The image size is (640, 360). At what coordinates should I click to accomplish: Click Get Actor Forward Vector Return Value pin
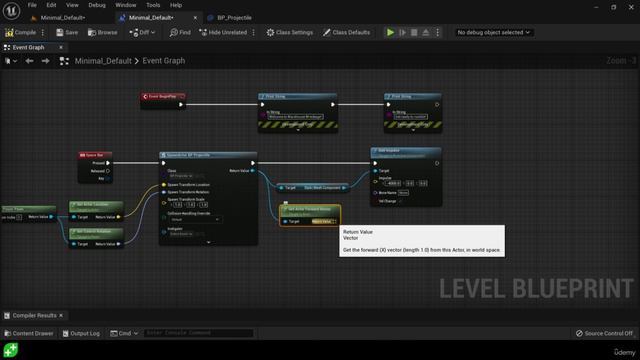334,221
